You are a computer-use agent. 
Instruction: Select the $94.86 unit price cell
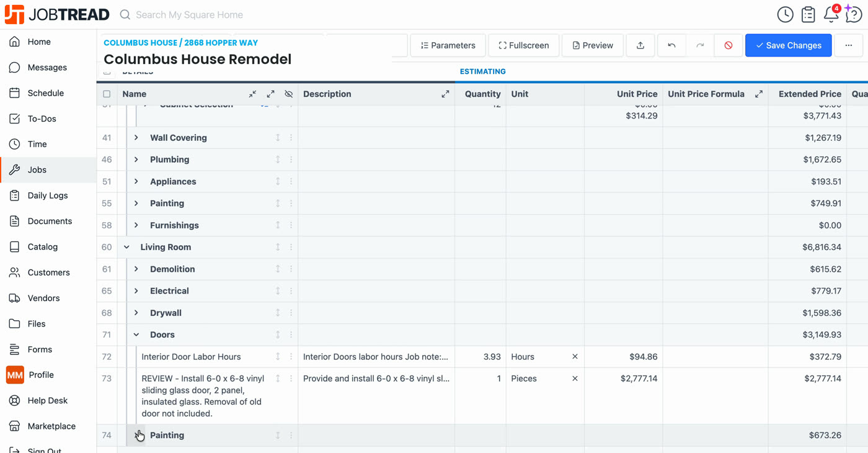click(x=624, y=357)
